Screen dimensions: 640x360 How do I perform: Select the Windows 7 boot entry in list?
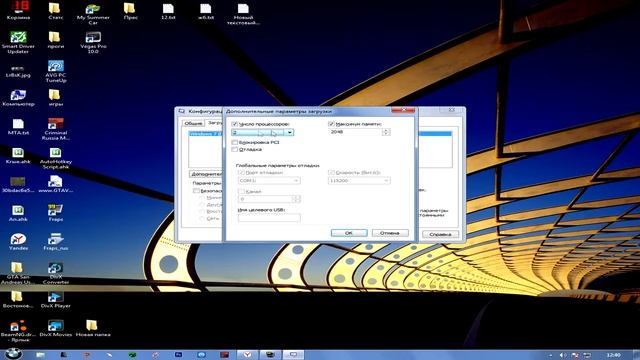pyautogui.click(x=205, y=134)
